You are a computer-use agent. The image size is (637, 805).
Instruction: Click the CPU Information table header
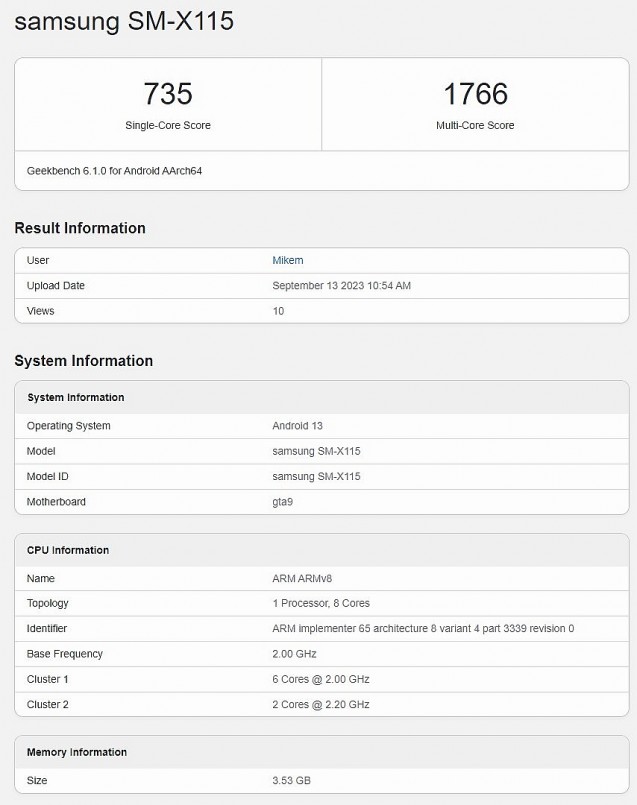68,550
